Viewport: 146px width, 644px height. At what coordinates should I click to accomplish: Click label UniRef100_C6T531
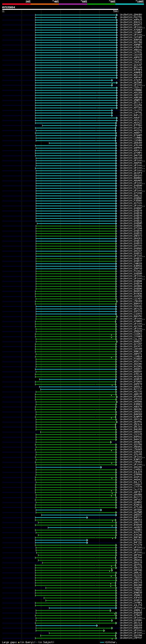pyautogui.click(x=131, y=52)
